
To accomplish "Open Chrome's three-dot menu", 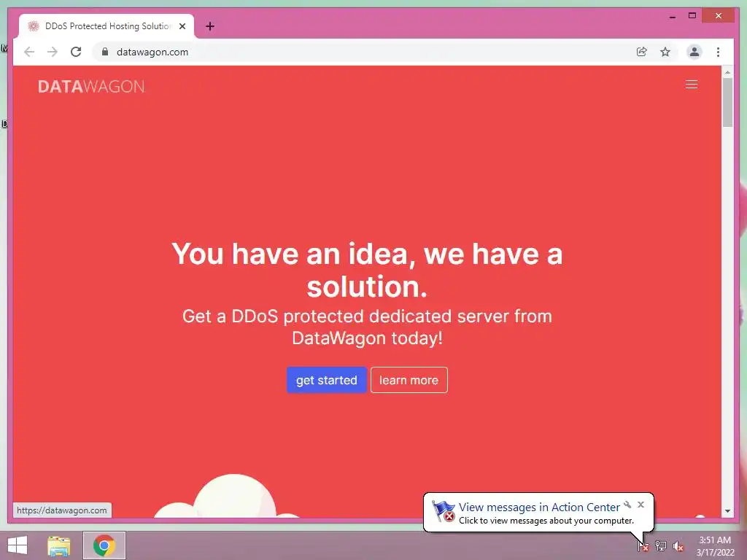I will pyautogui.click(x=718, y=52).
